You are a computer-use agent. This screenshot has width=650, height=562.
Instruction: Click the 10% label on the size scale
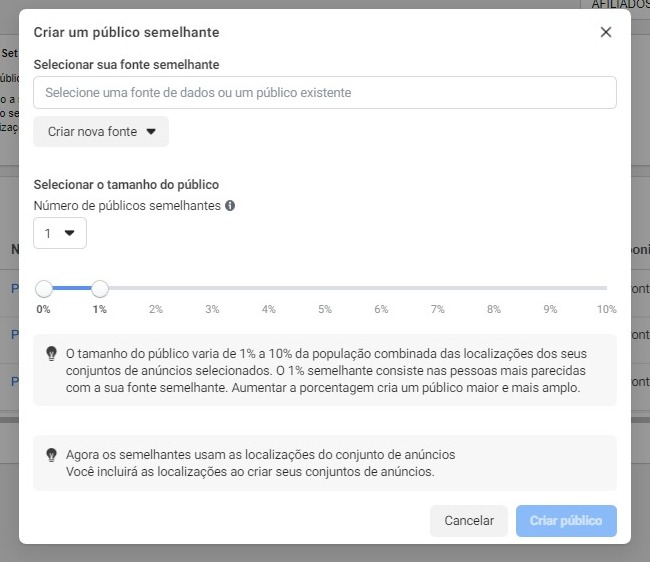point(606,309)
